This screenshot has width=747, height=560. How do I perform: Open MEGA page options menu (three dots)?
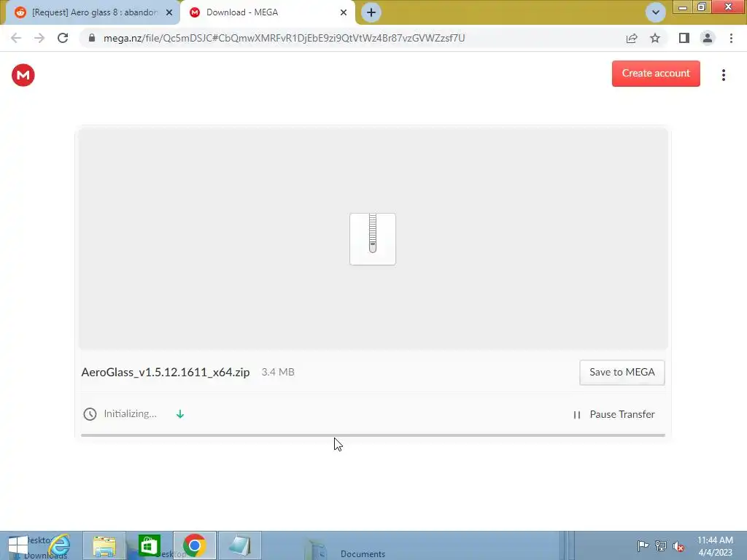point(723,75)
